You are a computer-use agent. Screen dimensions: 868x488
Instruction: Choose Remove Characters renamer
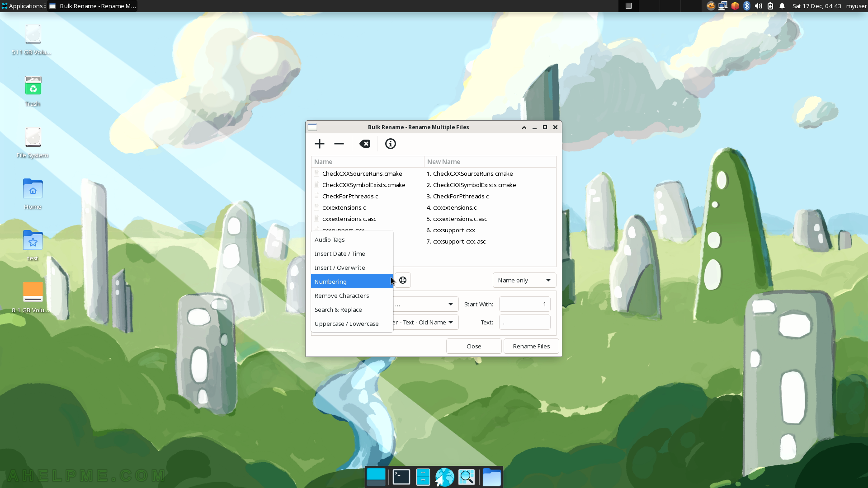click(352, 296)
